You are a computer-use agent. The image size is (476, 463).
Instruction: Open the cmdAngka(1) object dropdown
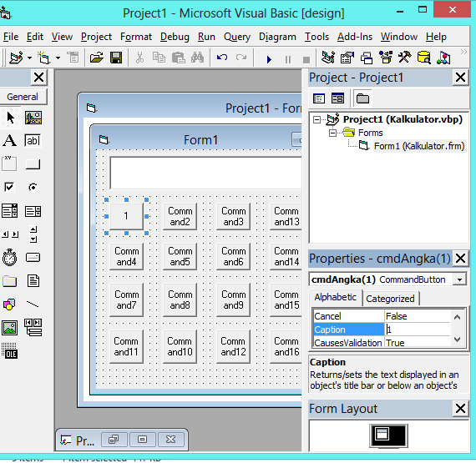click(x=459, y=279)
